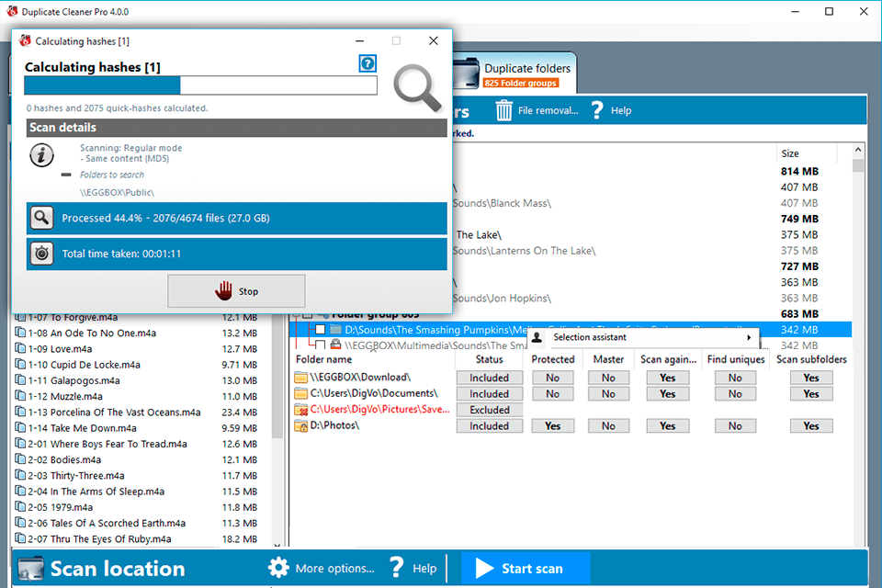Screen dimensions: 882x588
Task: Toggle Protected setting for \\EGGBOX\Download folder
Action: (552, 377)
